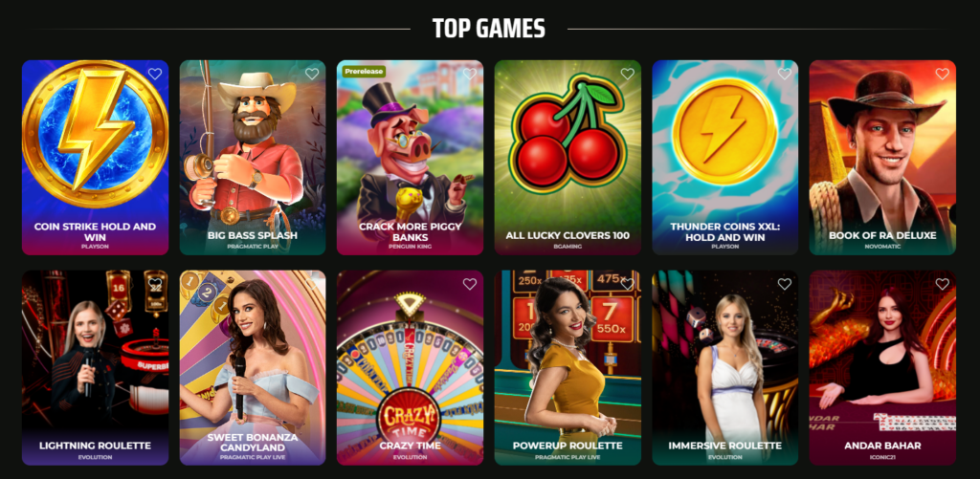This screenshot has height=479, width=980.
Task: Favorite Coin Strike Hold and Win with heart
Action: [x=155, y=74]
